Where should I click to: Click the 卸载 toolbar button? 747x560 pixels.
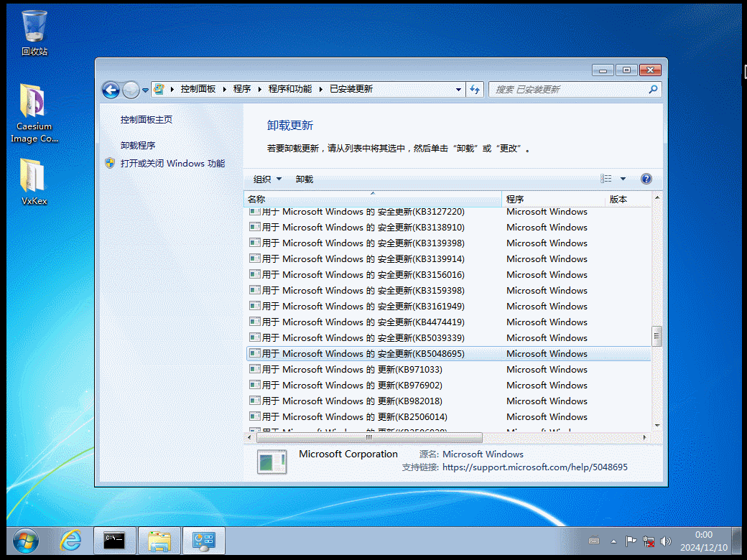pyautogui.click(x=304, y=179)
